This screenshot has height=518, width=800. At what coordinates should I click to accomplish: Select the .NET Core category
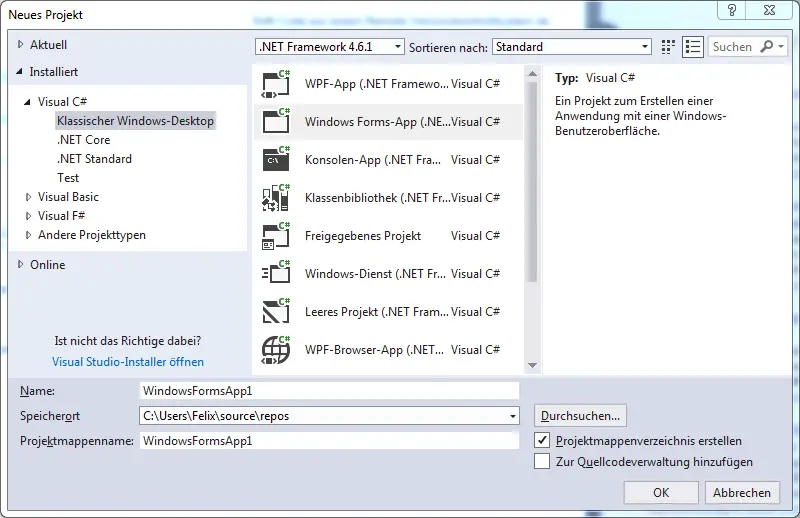(84, 140)
